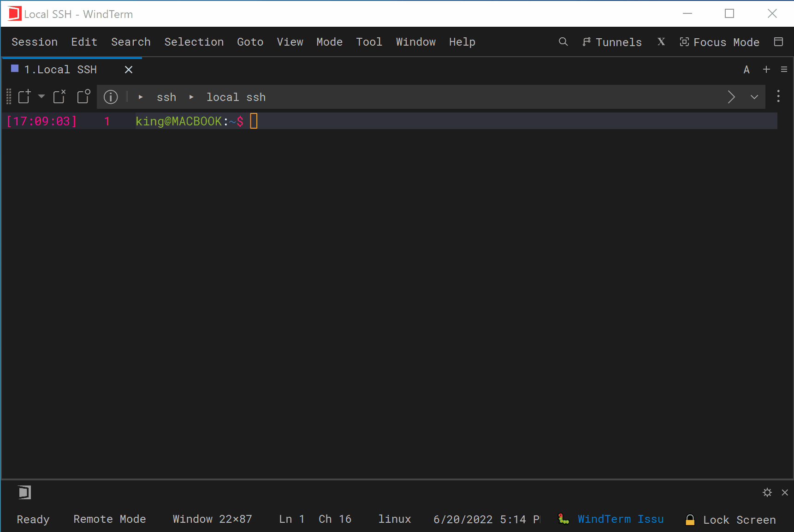Click the right chevron in address bar

click(731, 97)
